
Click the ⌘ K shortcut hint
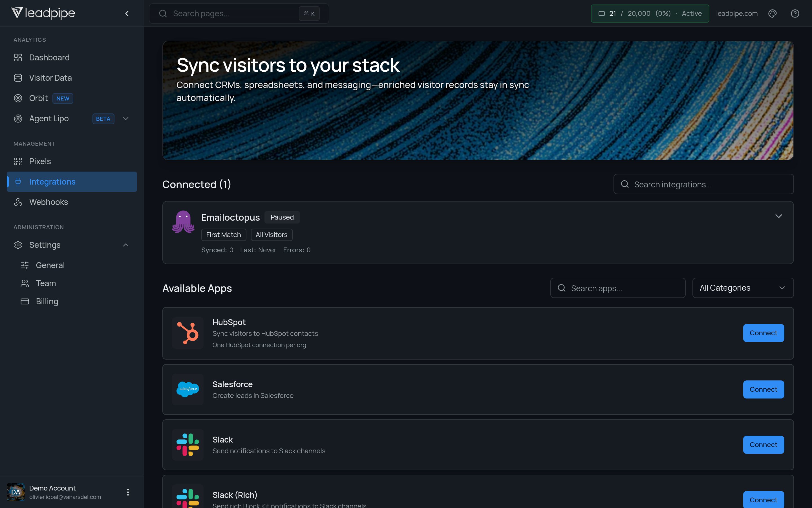point(309,14)
